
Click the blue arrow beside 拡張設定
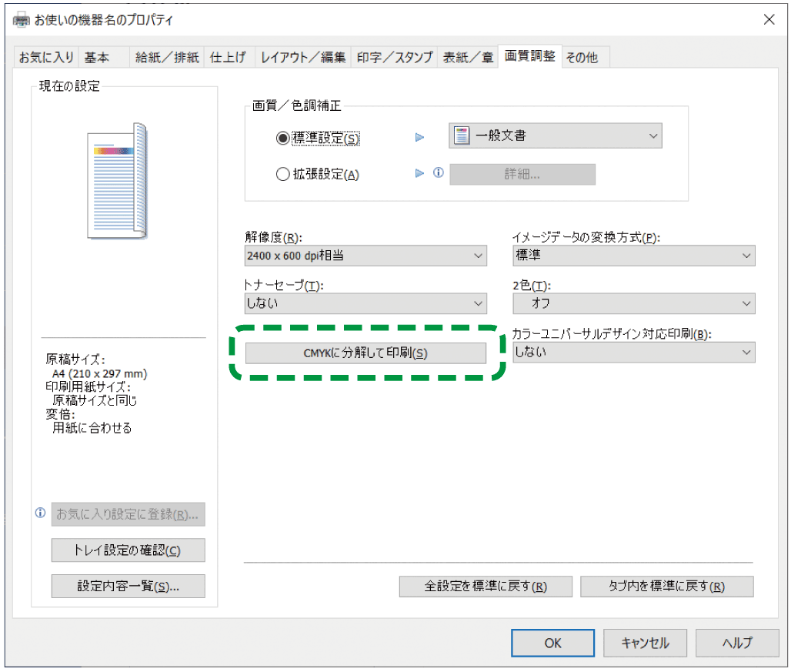coord(419,174)
